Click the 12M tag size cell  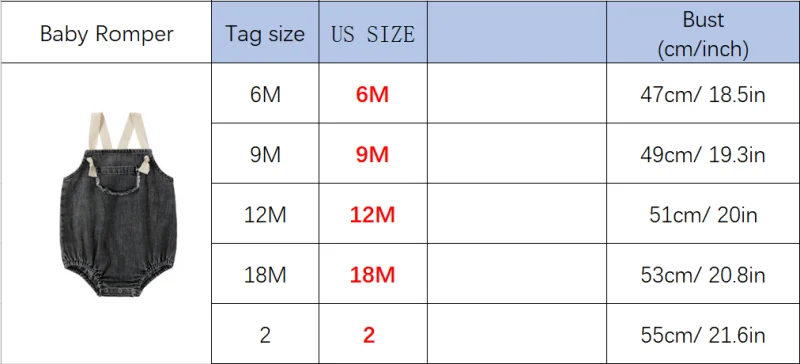[x=265, y=214]
